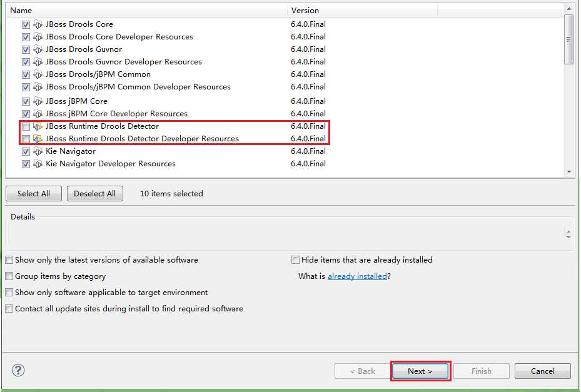Click the software list scrollbar down arrow

coord(568,172)
